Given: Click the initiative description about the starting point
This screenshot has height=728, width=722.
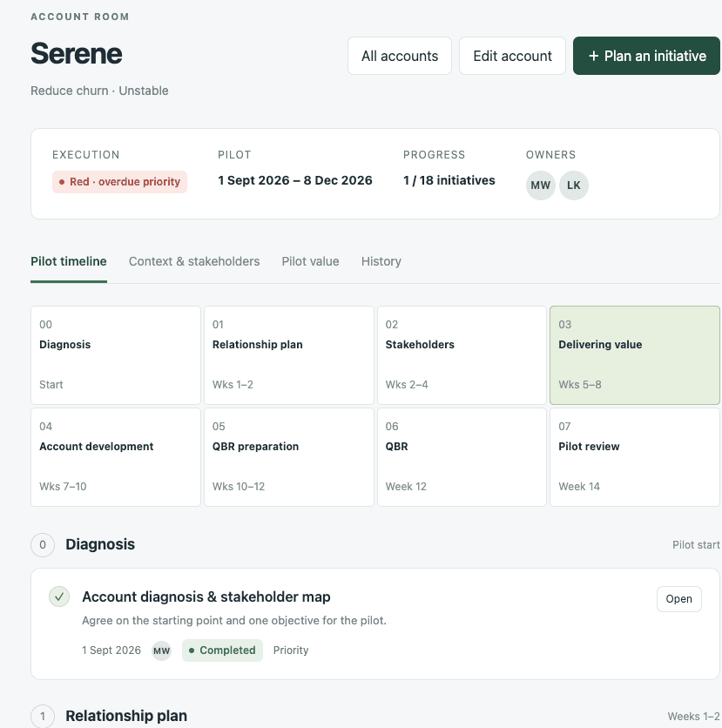Looking at the screenshot, I should tap(234, 621).
